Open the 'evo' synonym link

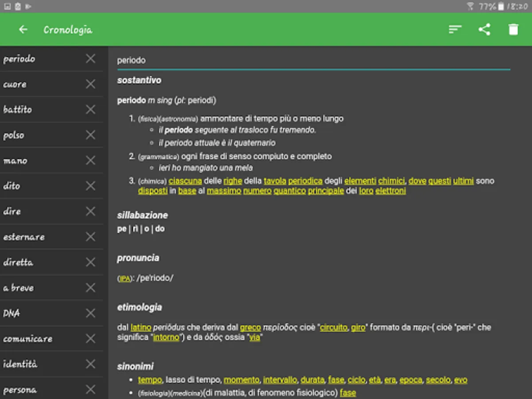(x=461, y=380)
